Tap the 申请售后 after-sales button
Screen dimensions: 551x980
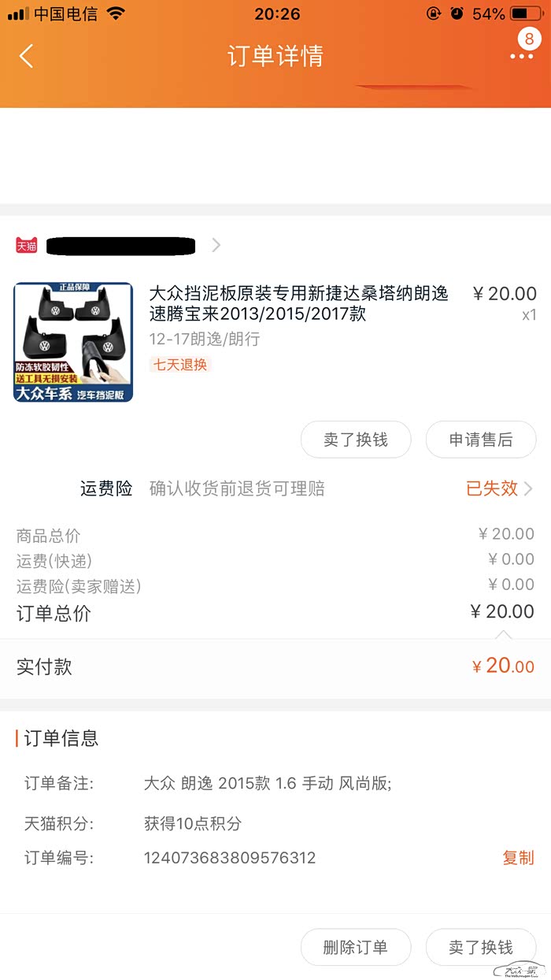pos(481,440)
